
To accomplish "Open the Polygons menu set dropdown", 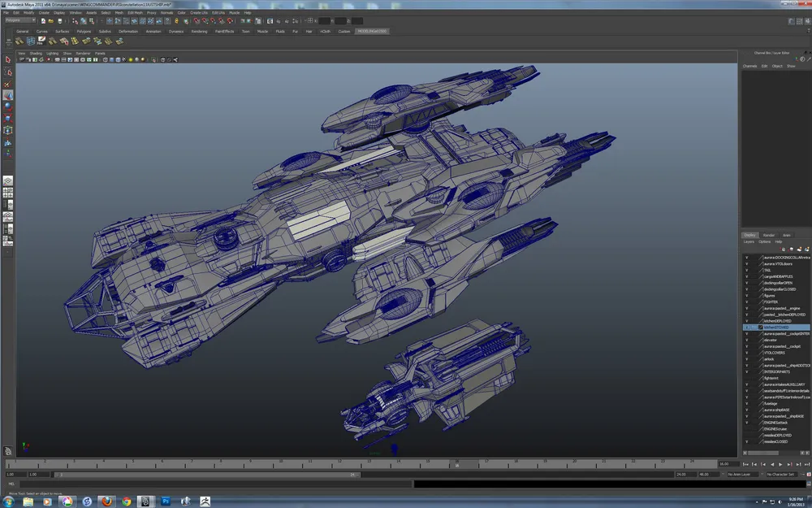I will 20,20.
